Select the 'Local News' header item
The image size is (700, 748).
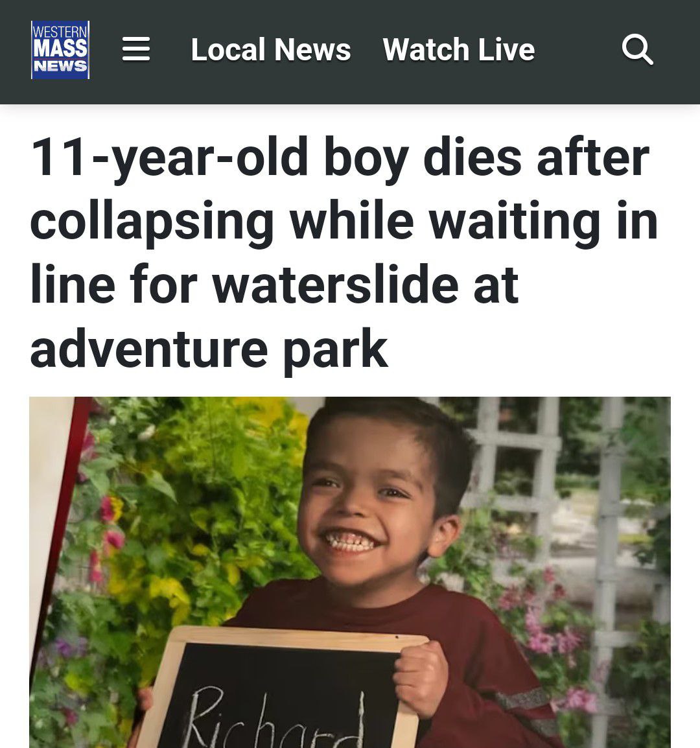coord(270,50)
